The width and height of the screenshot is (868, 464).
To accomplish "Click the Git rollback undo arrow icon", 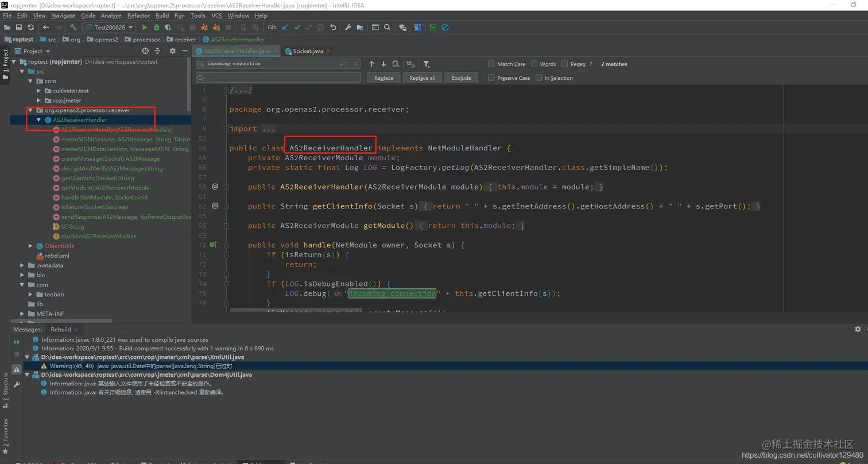I will point(333,27).
